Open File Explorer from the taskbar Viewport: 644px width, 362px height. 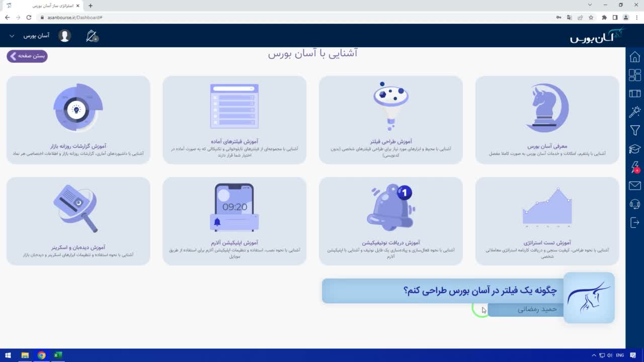coord(25,355)
